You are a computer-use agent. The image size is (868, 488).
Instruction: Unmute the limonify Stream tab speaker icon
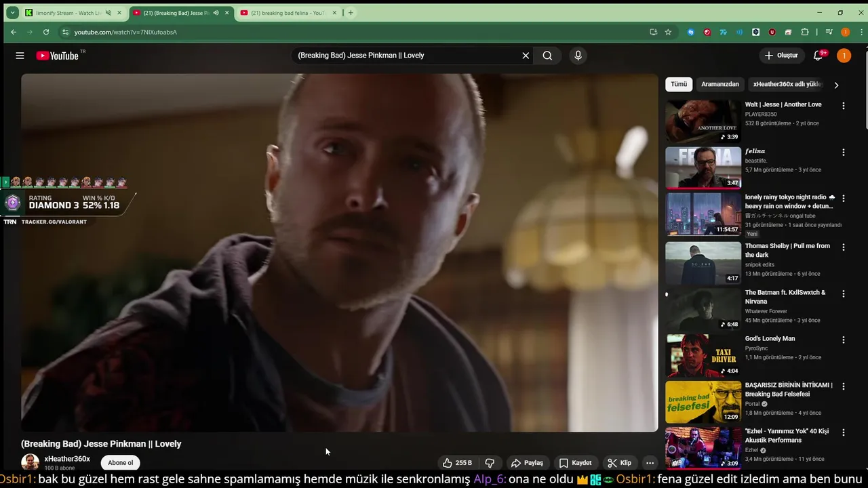coord(108,13)
